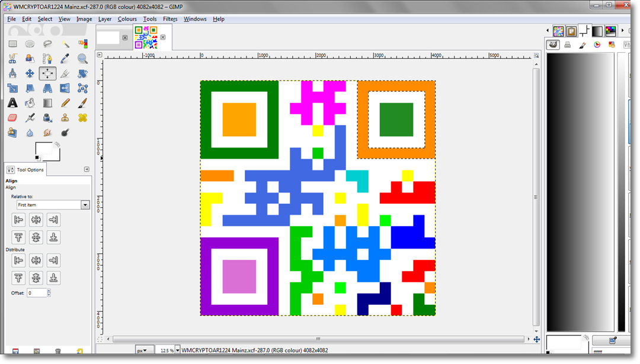Click the rightmost button in the Distribute top row

(53, 260)
